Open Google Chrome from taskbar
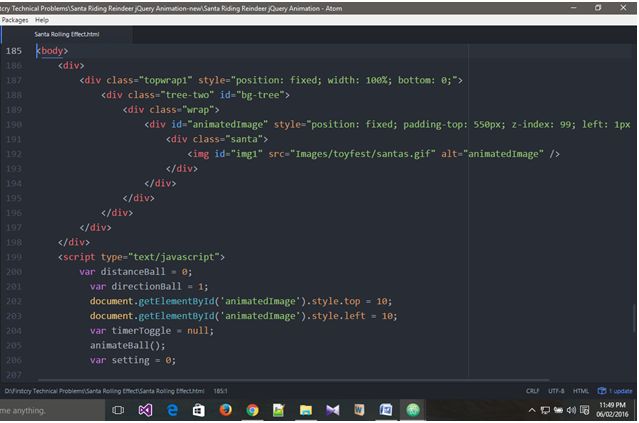 point(252,410)
